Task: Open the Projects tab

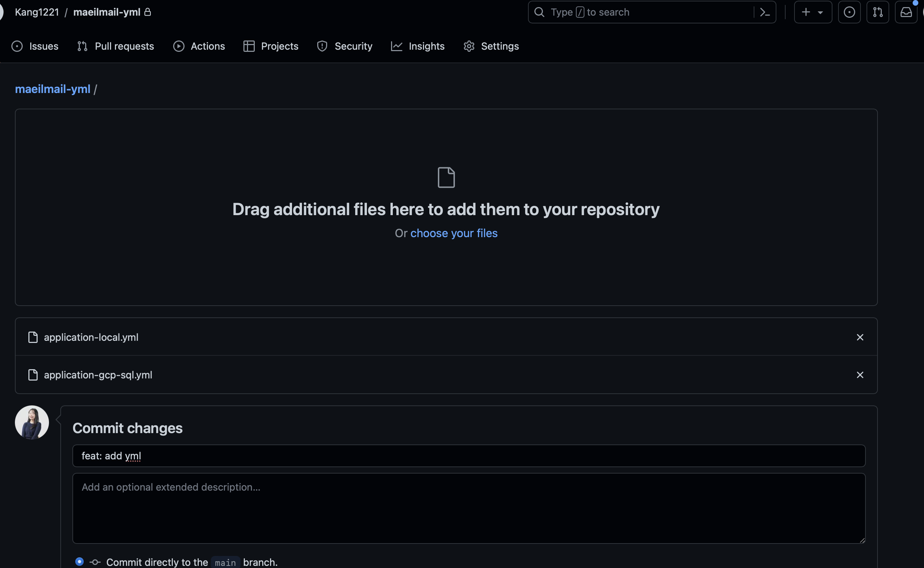Action: tap(271, 46)
